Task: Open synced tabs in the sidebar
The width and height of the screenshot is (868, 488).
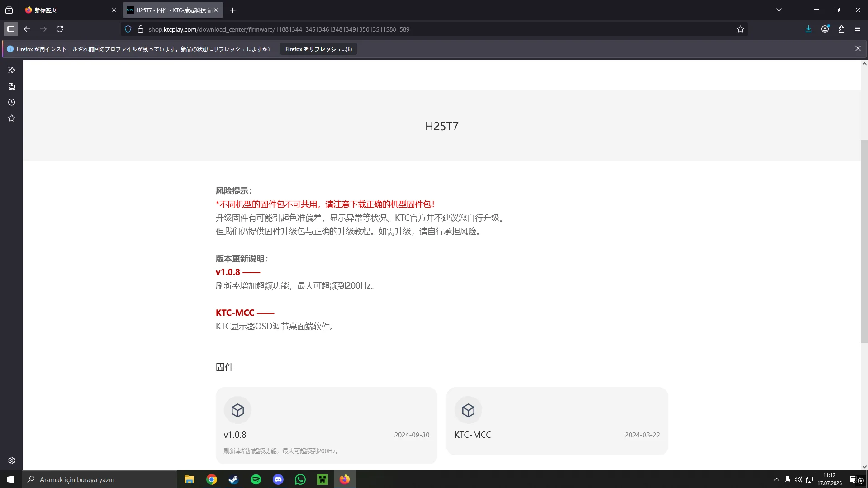Action: [12, 86]
